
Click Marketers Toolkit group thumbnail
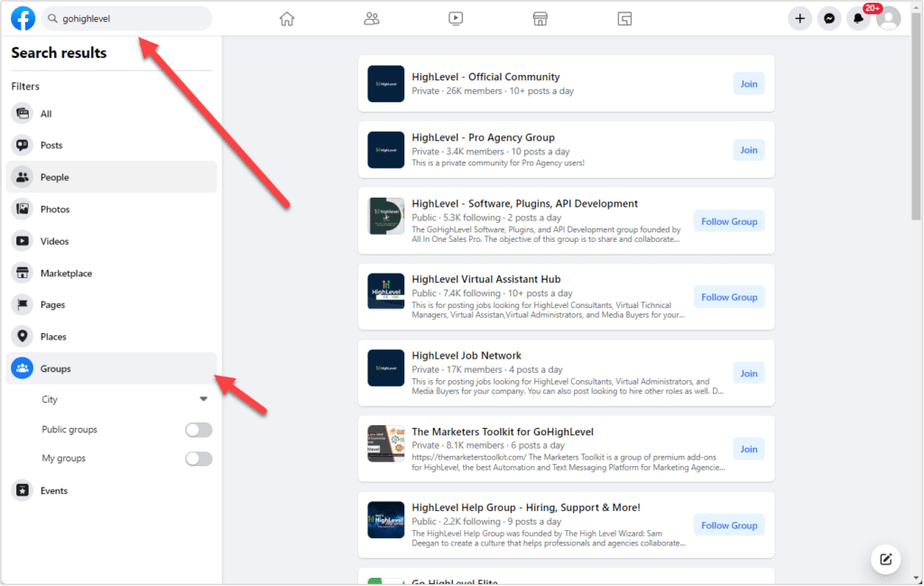pyautogui.click(x=386, y=443)
